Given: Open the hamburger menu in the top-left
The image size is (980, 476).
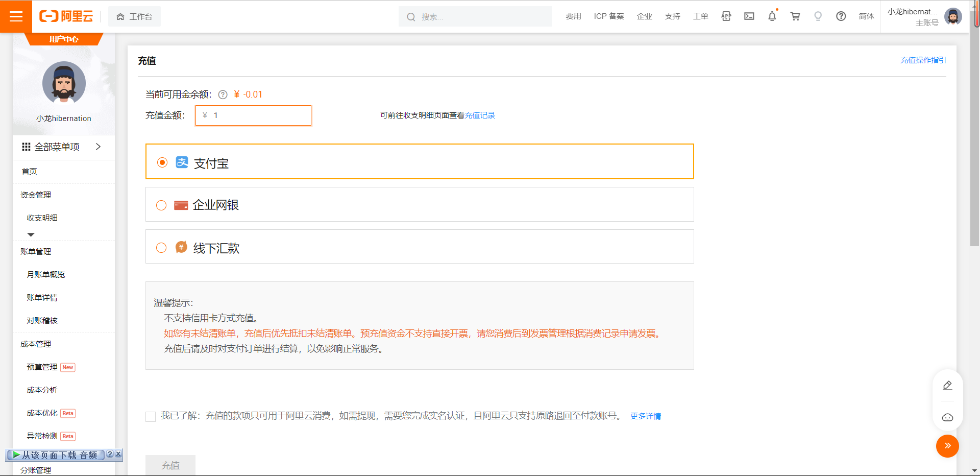Looking at the screenshot, I should pos(16,16).
